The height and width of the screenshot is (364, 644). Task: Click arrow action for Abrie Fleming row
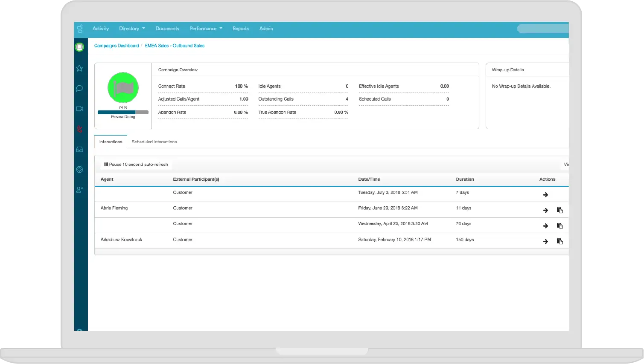click(545, 210)
